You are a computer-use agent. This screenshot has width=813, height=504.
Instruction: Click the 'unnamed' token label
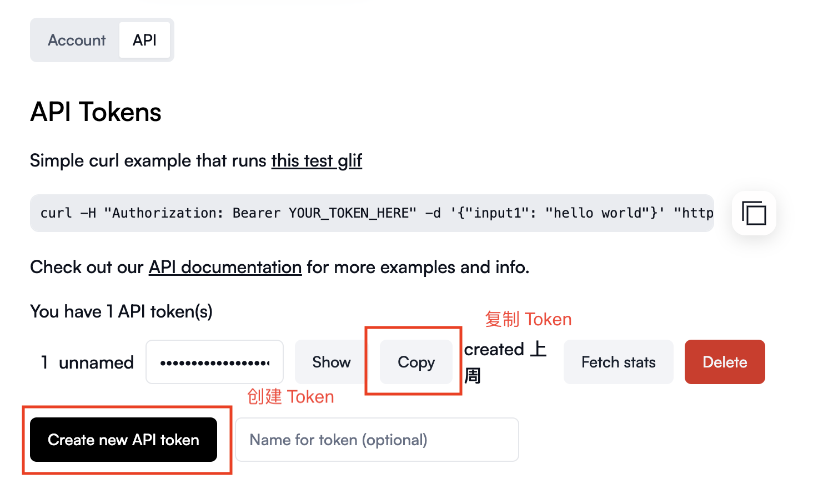coord(96,362)
